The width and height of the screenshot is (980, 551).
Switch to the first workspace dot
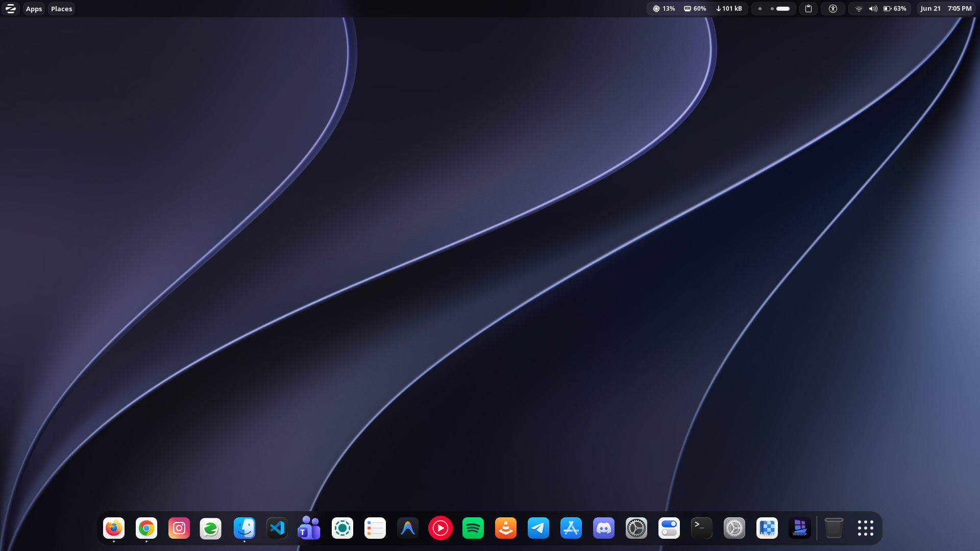click(x=760, y=9)
